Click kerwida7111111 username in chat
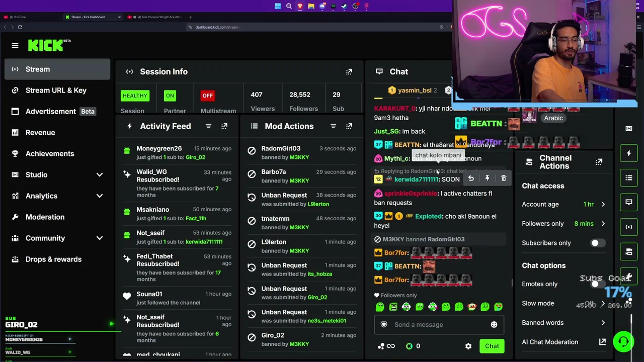644x362 pixels. [x=417, y=179]
